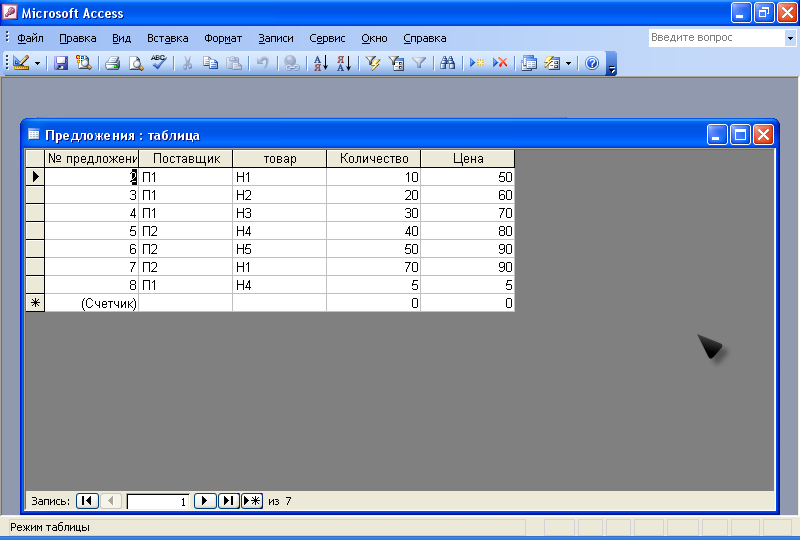Image resolution: width=800 pixels, height=540 pixels.
Task: Click the Введите вопрос help input box
Action: [716, 38]
